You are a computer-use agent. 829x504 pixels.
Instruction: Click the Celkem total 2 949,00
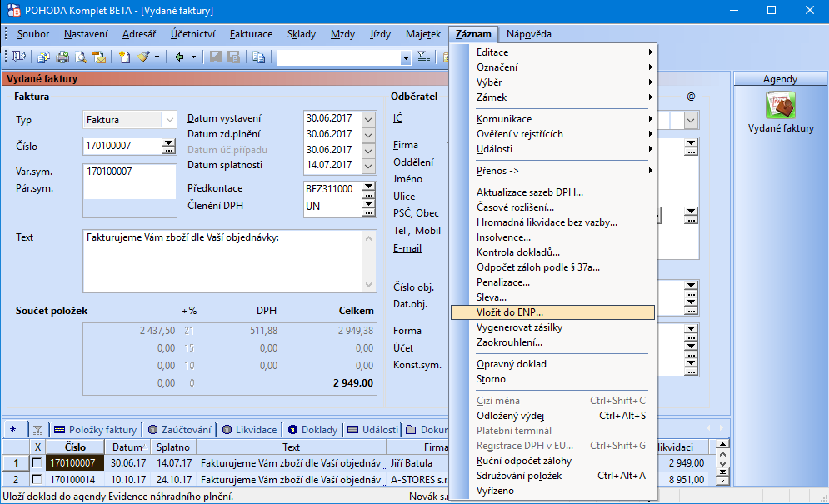pos(353,383)
